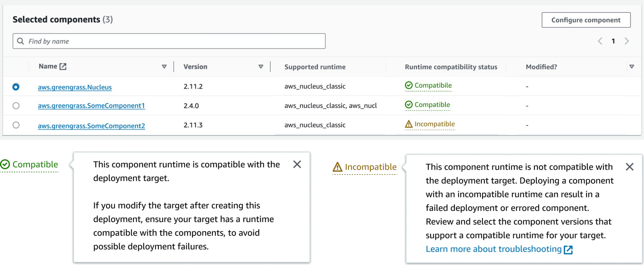Click truncated runtime text in SomeComponent1 row
644x265 pixels.
tap(330, 106)
